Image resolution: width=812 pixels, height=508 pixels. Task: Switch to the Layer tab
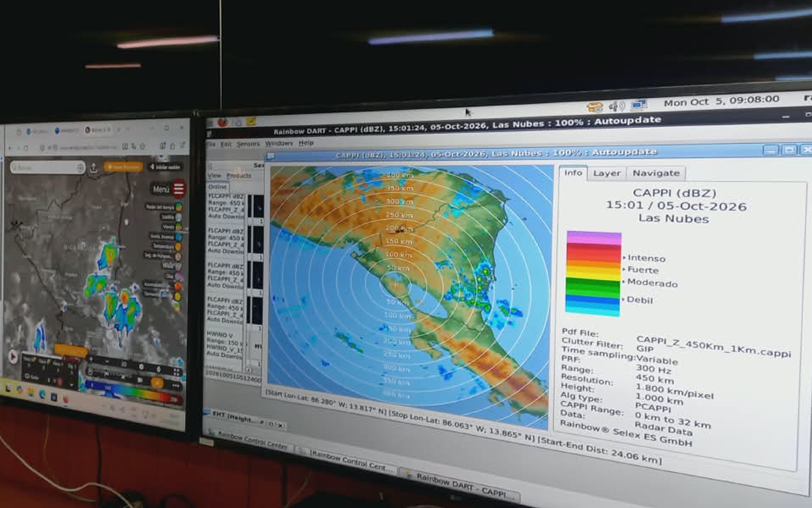pyautogui.click(x=607, y=173)
